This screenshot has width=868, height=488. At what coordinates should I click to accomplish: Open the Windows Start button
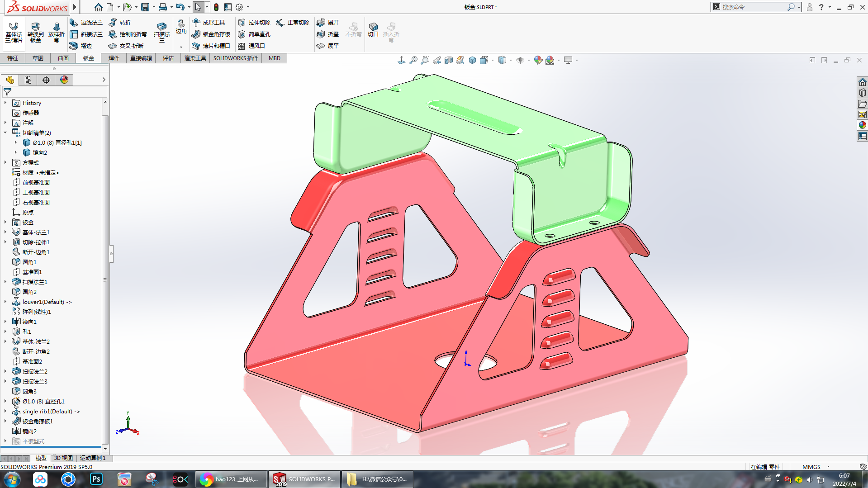12,479
